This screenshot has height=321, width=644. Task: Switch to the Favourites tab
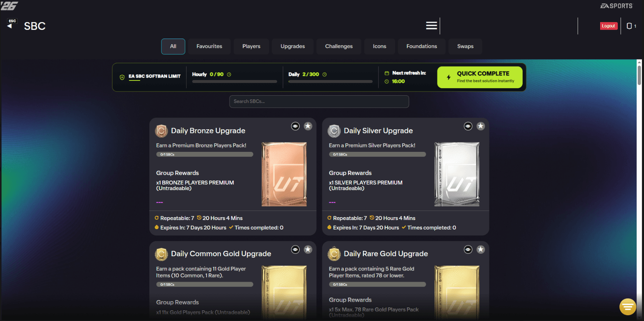point(209,46)
